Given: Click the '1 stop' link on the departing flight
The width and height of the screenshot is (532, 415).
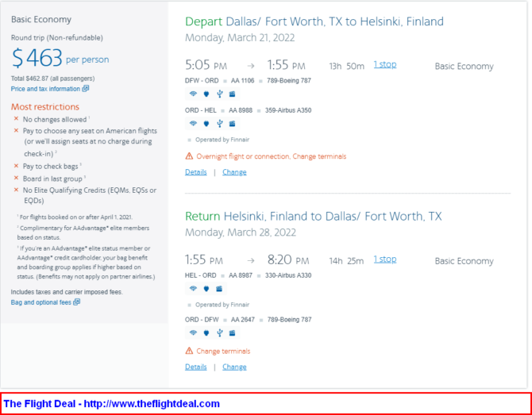Looking at the screenshot, I should pos(385,64).
